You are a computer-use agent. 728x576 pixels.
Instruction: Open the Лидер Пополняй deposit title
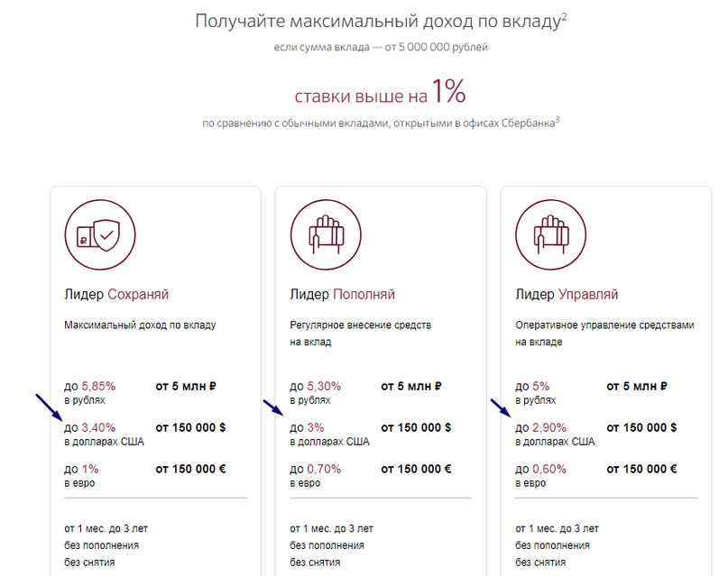[342, 294]
